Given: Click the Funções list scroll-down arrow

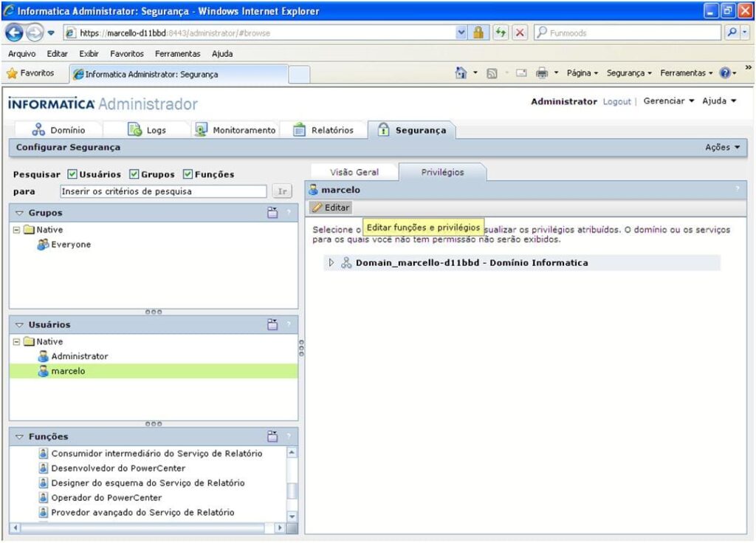Looking at the screenshot, I should point(292,516).
